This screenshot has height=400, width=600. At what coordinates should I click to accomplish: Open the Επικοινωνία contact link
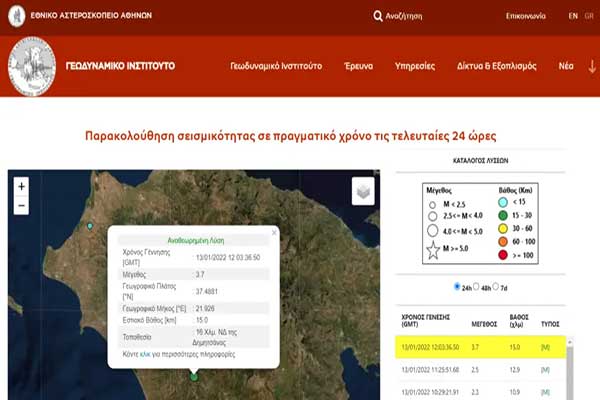point(526,16)
